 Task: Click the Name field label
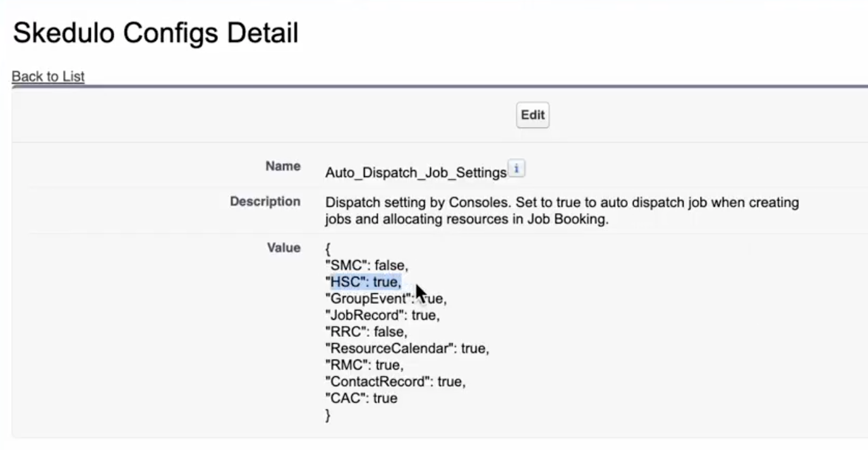pyautogui.click(x=283, y=166)
